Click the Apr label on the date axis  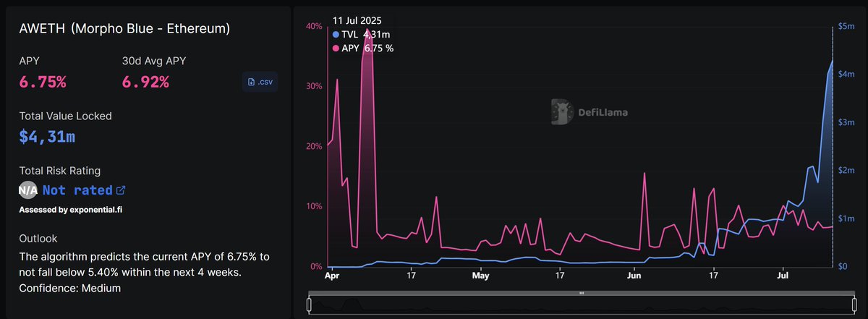(332, 276)
